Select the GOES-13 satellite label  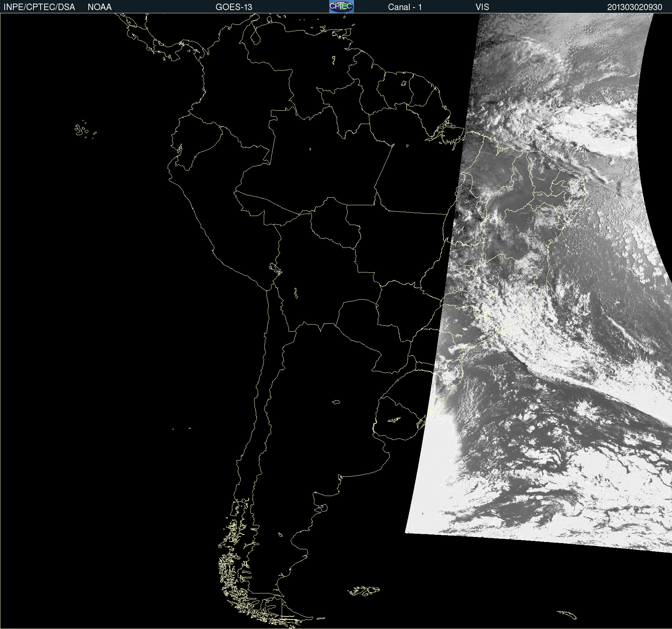click(234, 7)
